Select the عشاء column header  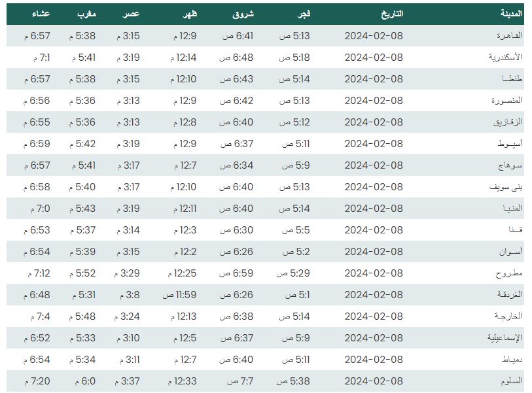(x=41, y=14)
